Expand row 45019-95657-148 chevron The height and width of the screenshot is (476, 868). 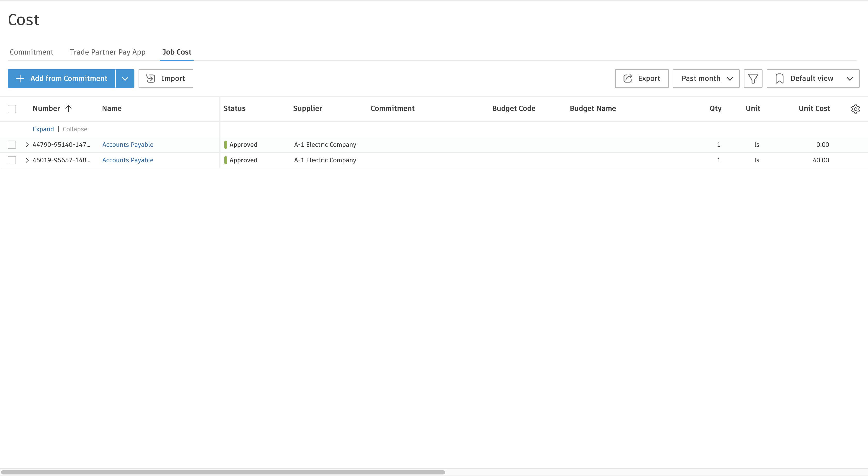pyautogui.click(x=27, y=160)
